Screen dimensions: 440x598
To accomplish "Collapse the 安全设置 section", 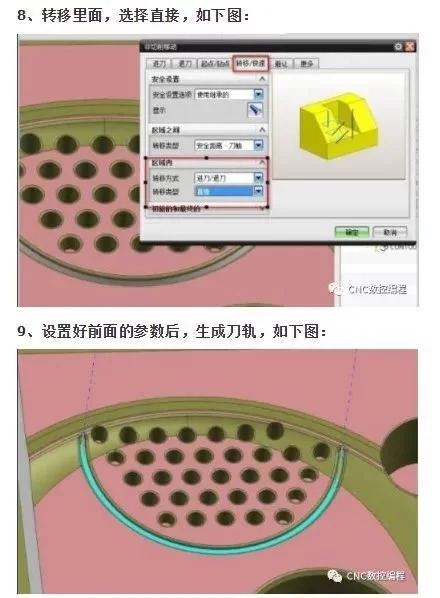I will click(262, 79).
